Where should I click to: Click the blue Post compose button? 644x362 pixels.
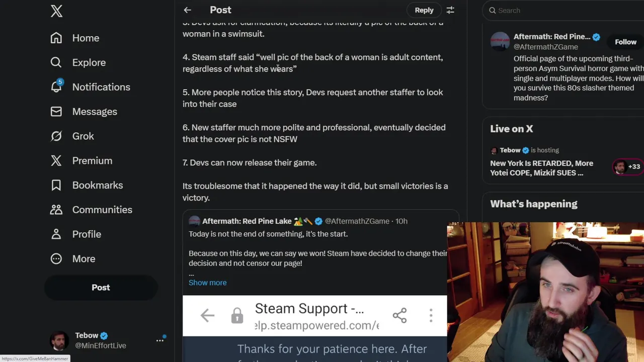pos(101,288)
